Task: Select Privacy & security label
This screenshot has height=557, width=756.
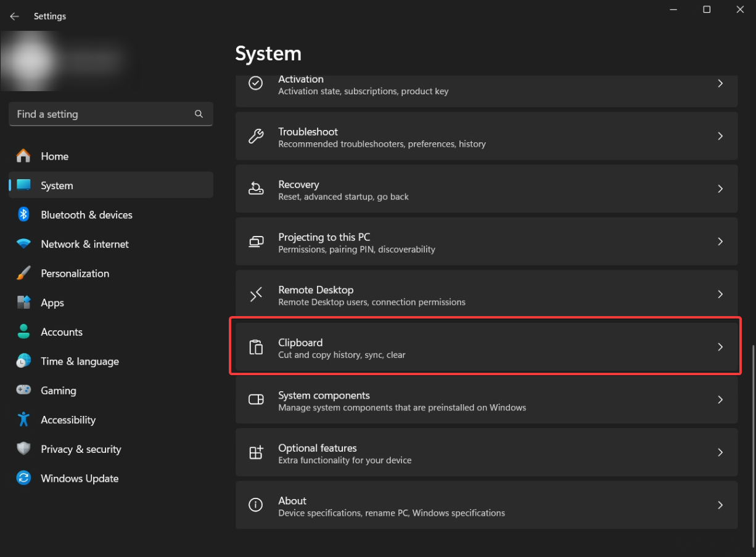Action: click(81, 449)
